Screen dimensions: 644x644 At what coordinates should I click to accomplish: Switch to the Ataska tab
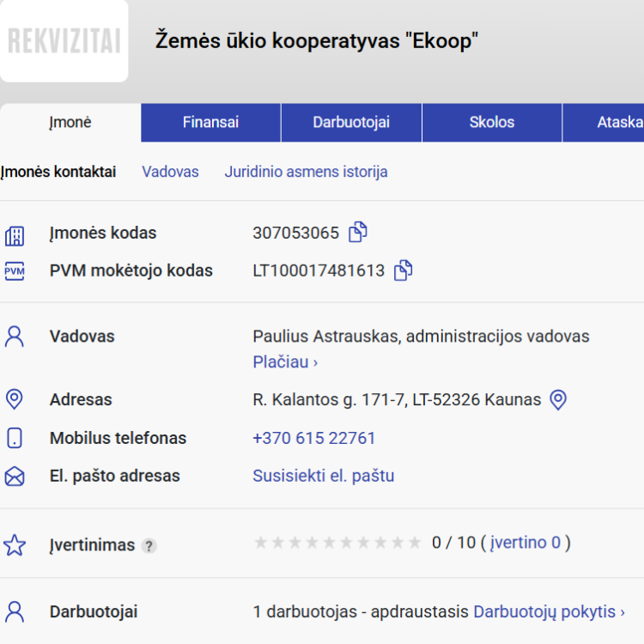pos(604,123)
